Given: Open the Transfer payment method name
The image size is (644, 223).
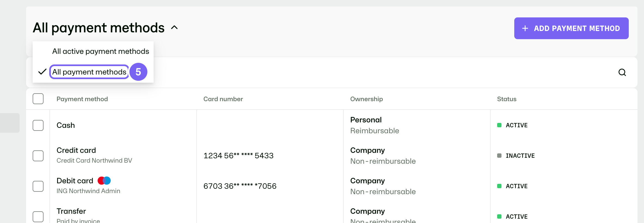Looking at the screenshot, I should pyautogui.click(x=71, y=211).
